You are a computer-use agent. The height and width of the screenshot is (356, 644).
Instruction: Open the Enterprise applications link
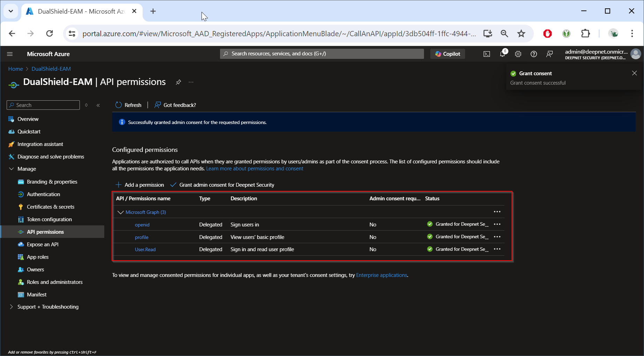pos(381,275)
